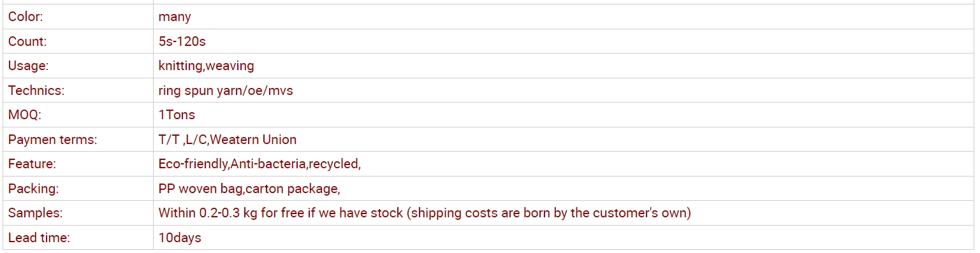Select the free samples shipping description
980x253 pixels.
pos(425,213)
